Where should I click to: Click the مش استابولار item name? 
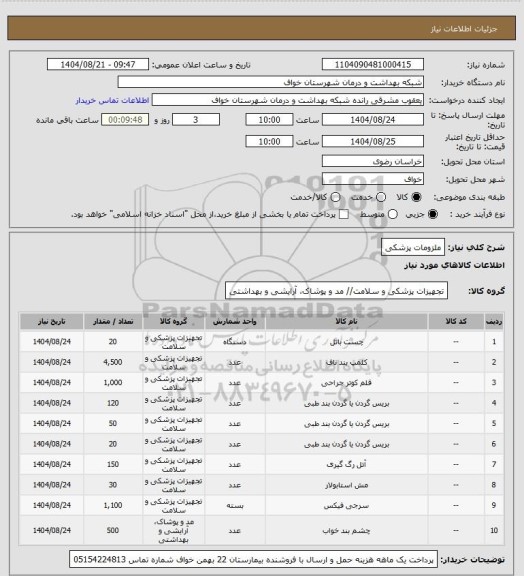(346, 485)
